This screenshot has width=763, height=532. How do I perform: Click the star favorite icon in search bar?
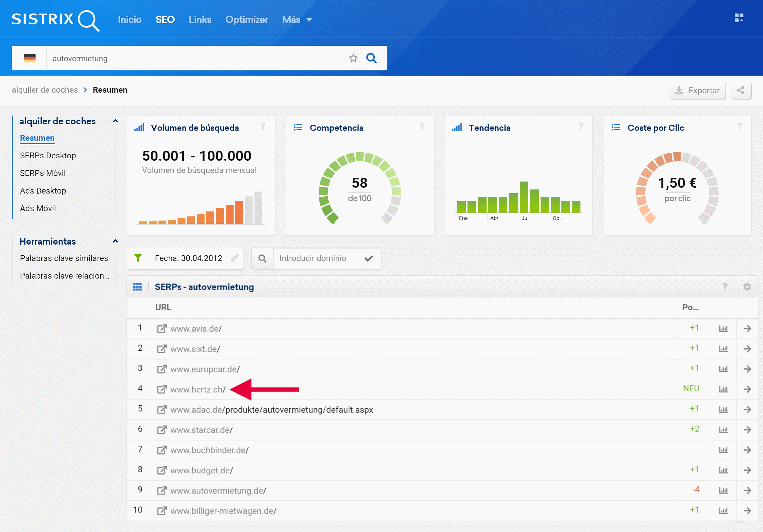tap(353, 58)
